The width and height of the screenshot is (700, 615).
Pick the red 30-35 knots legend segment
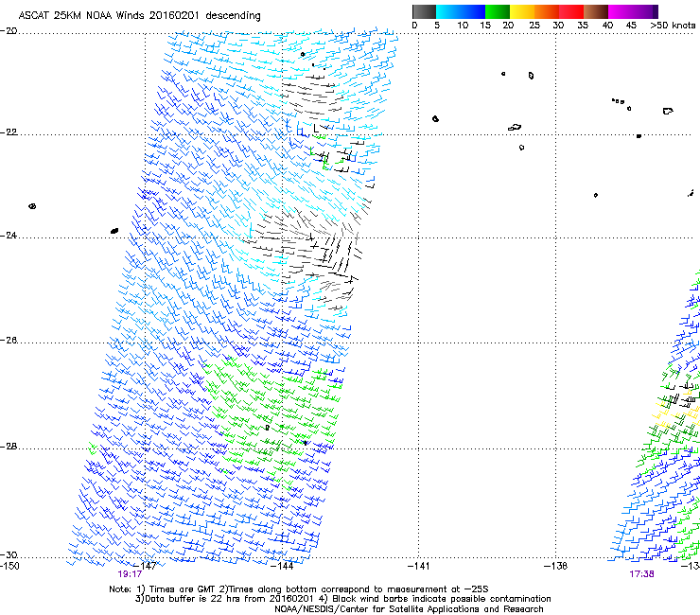[571, 11]
